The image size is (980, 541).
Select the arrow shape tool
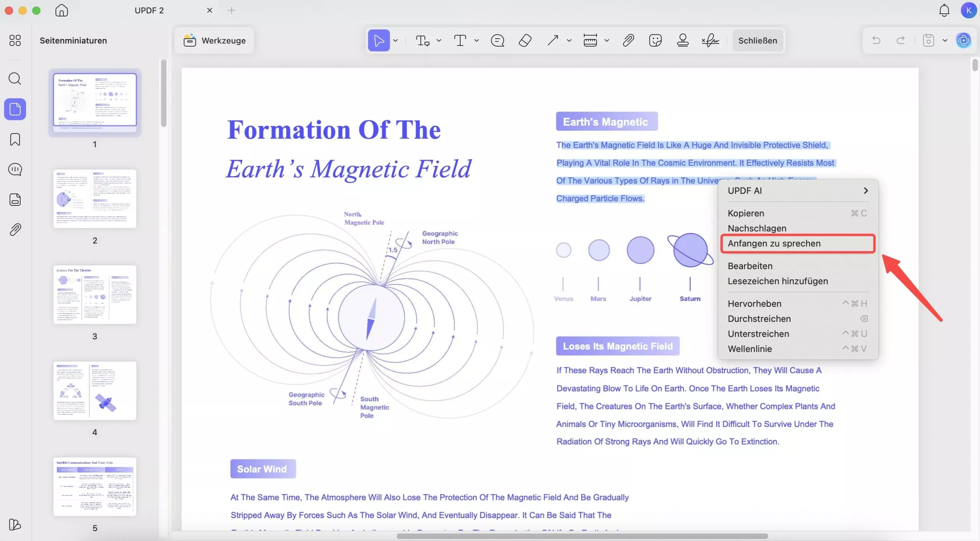pyautogui.click(x=552, y=40)
